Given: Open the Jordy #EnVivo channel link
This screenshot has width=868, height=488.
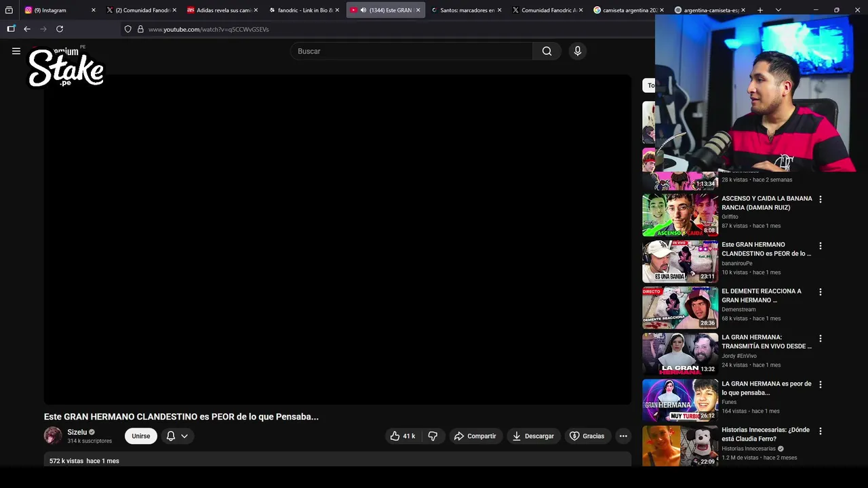Looking at the screenshot, I should [x=739, y=356].
